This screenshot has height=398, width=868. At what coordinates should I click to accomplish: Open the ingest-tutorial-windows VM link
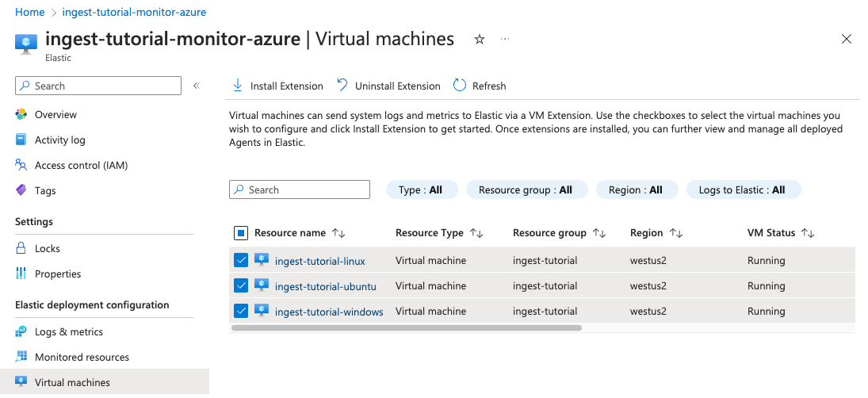click(329, 312)
